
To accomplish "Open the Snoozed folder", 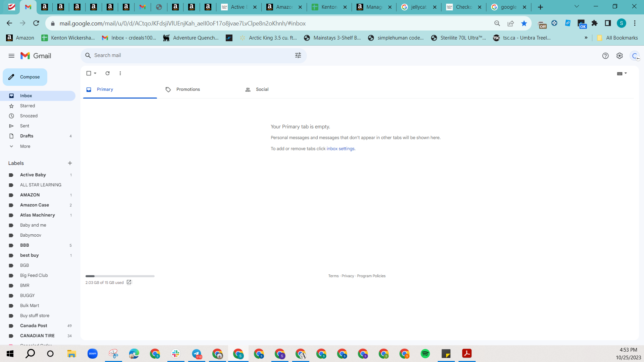I will coord(38,116).
